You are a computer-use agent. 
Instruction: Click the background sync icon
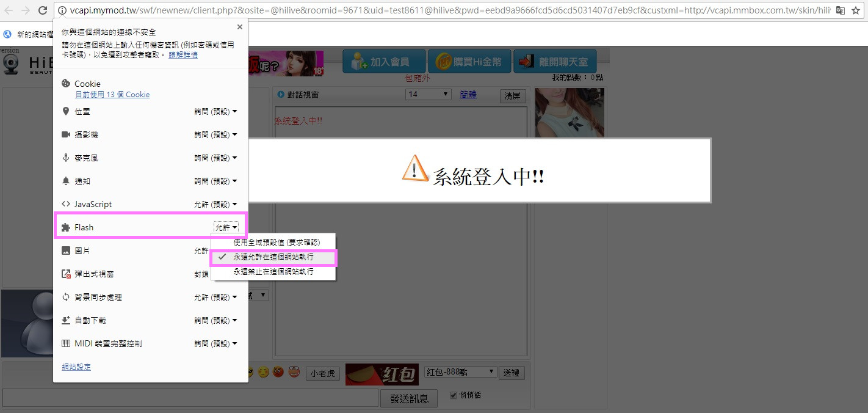pyautogui.click(x=66, y=297)
